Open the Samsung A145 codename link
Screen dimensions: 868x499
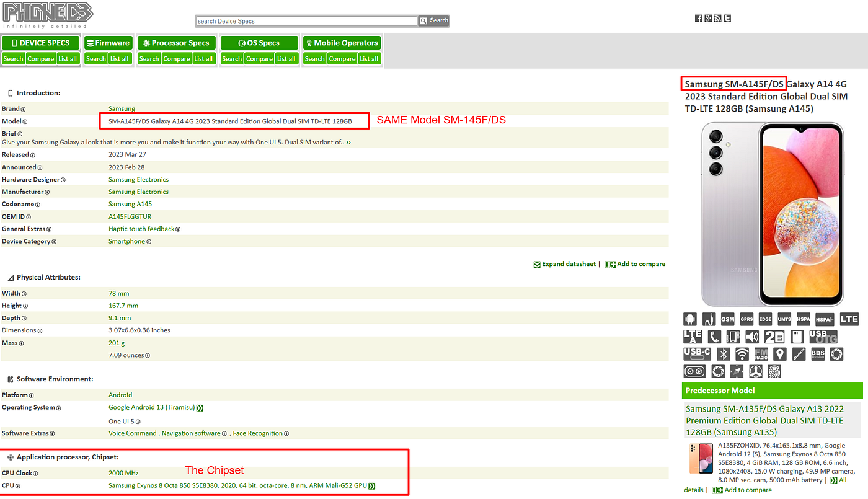[130, 205]
